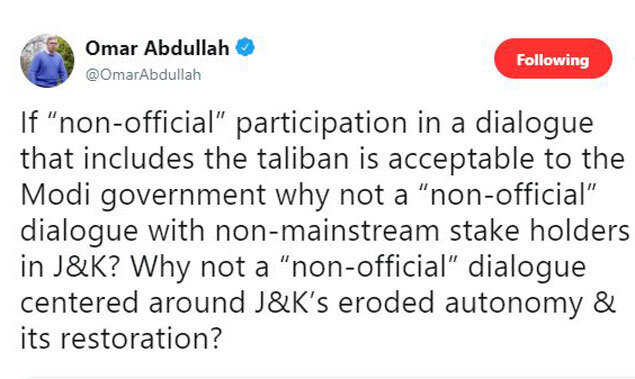Click the ampersand after "autonomy"
The image size is (635, 379).
pos(604,303)
